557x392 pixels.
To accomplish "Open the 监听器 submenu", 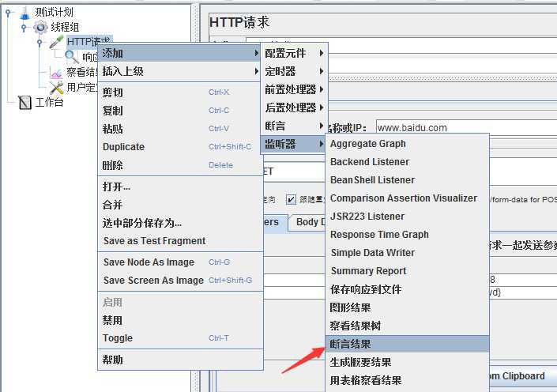I will pyautogui.click(x=294, y=144).
